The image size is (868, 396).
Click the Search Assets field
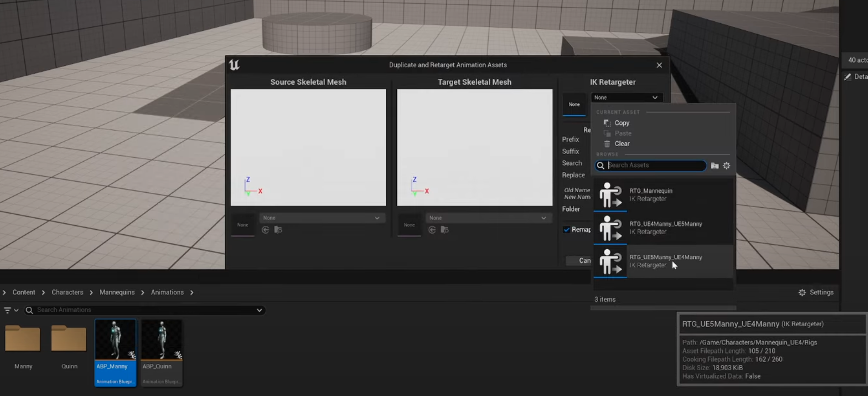pyautogui.click(x=654, y=165)
